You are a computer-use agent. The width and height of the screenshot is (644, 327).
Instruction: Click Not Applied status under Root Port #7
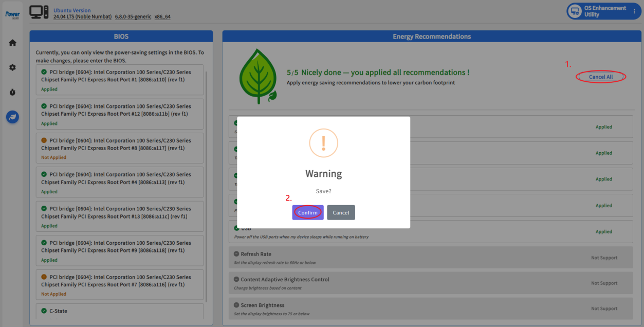click(54, 294)
